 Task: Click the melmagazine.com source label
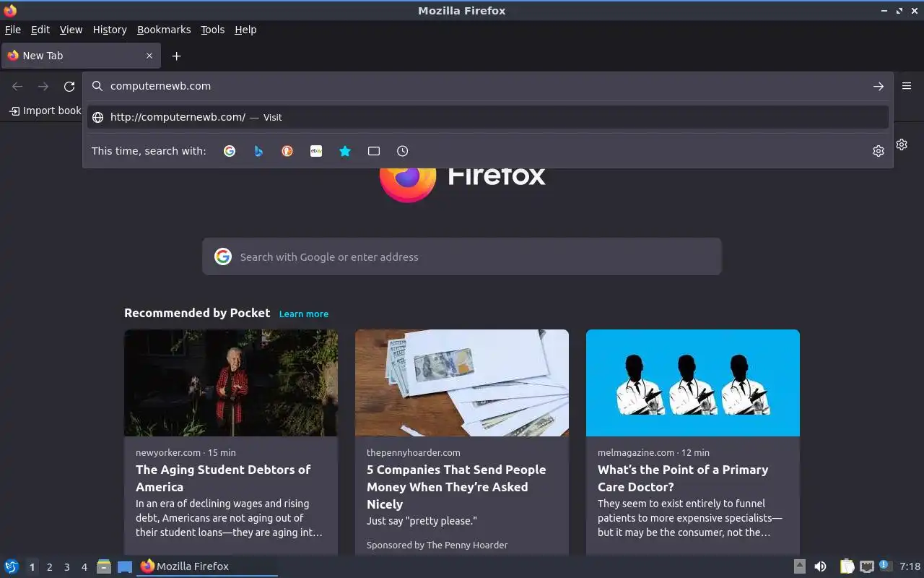click(636, 452)
